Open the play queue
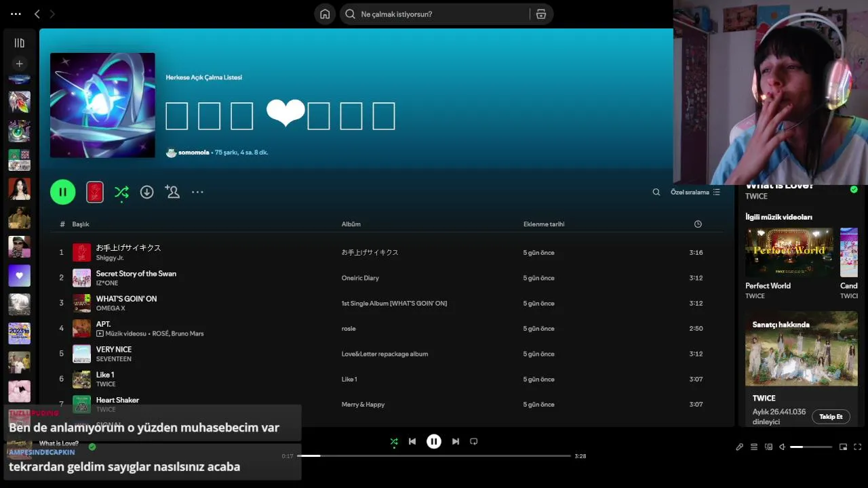868x488 pixels. pyautogui.click(x=754, y=447)
